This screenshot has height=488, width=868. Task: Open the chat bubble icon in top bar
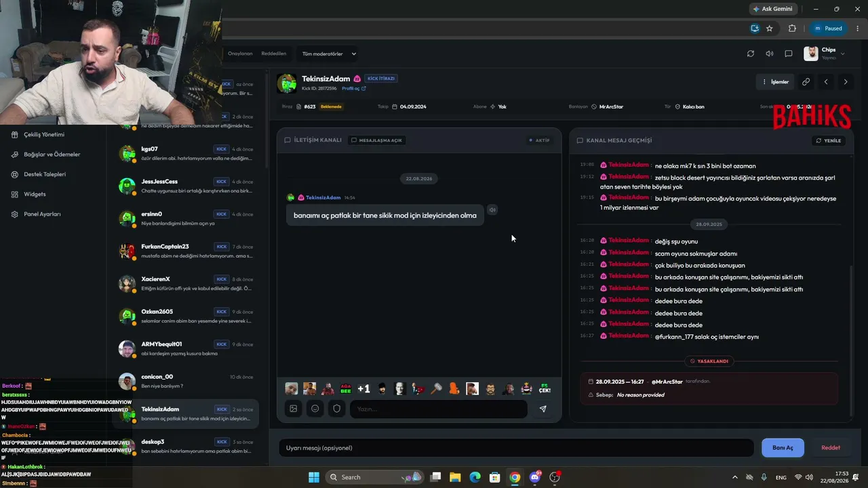(x=788, y=54)
